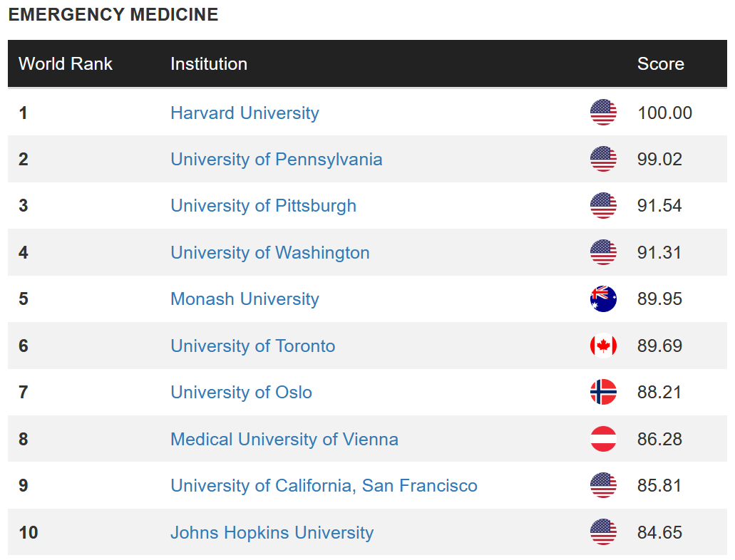Click the US flag beside Harvard University
Viewport: 735px width, 560px height.
coord(603,113)
